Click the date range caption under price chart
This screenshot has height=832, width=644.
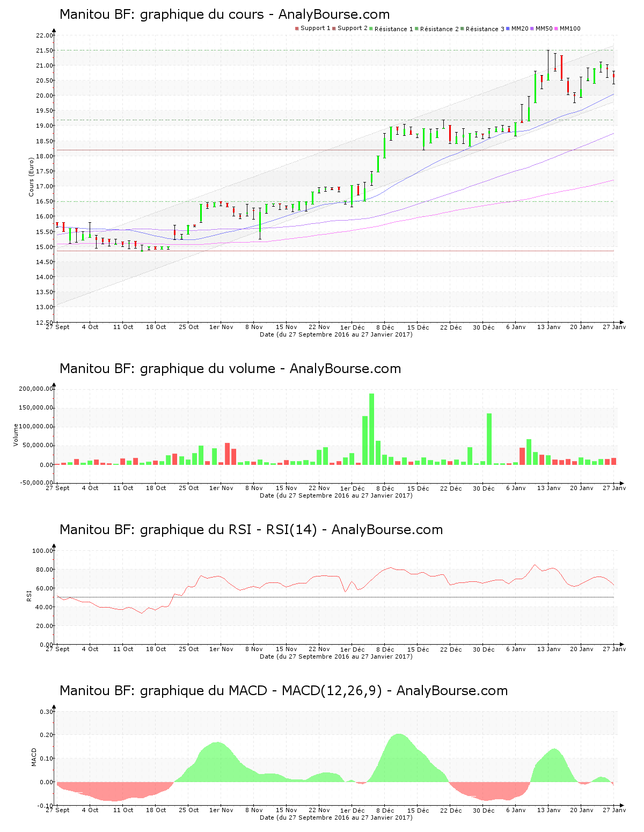[x=336, y=334]
